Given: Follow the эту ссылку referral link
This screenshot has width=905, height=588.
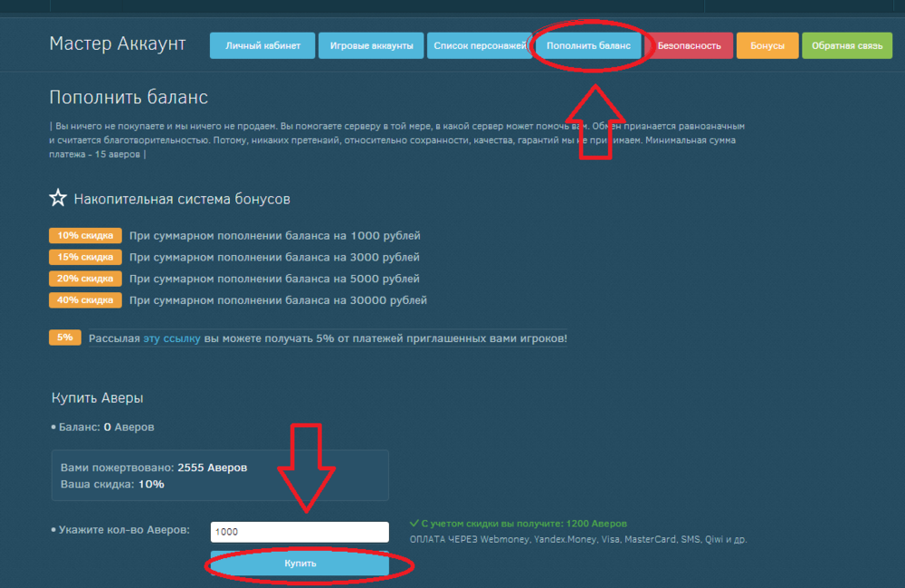Looking at the screenshot, I should (171, 338).
